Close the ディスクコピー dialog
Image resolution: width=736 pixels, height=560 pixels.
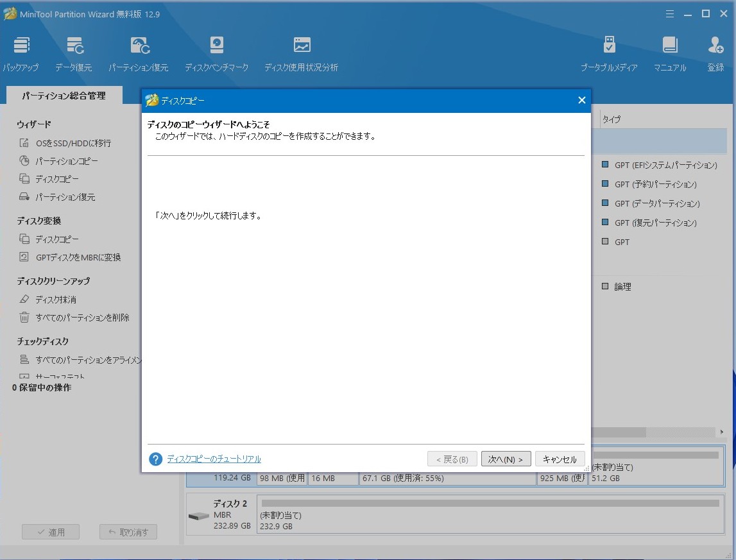click(x=581, y=100)
